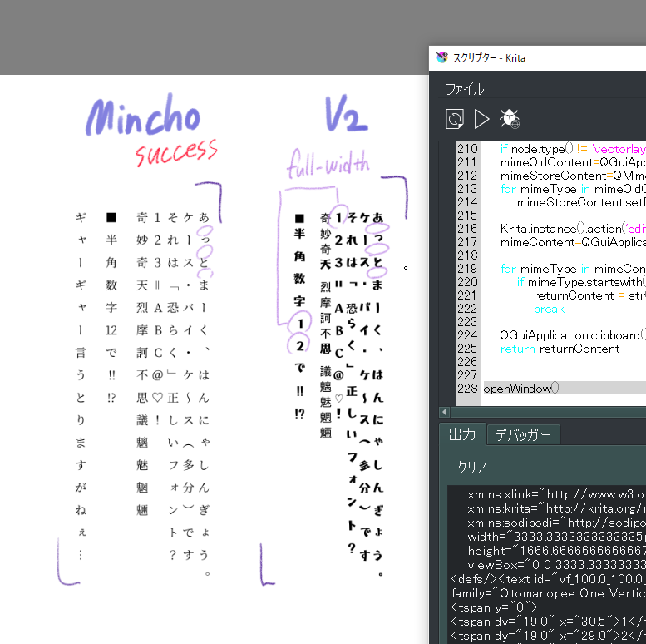Click the '<tspan y="0">' output line

[x=494, y=607]
